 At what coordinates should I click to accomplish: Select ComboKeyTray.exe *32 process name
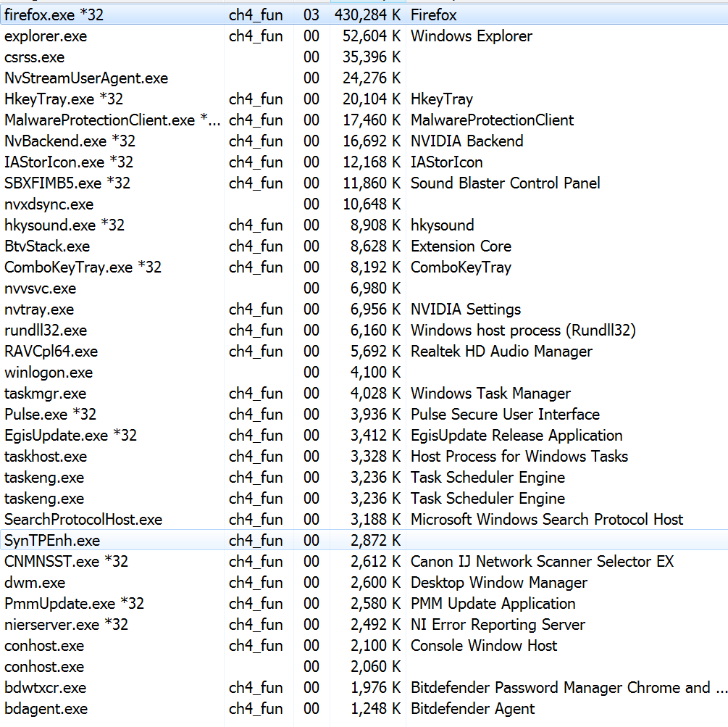(83, 267)
